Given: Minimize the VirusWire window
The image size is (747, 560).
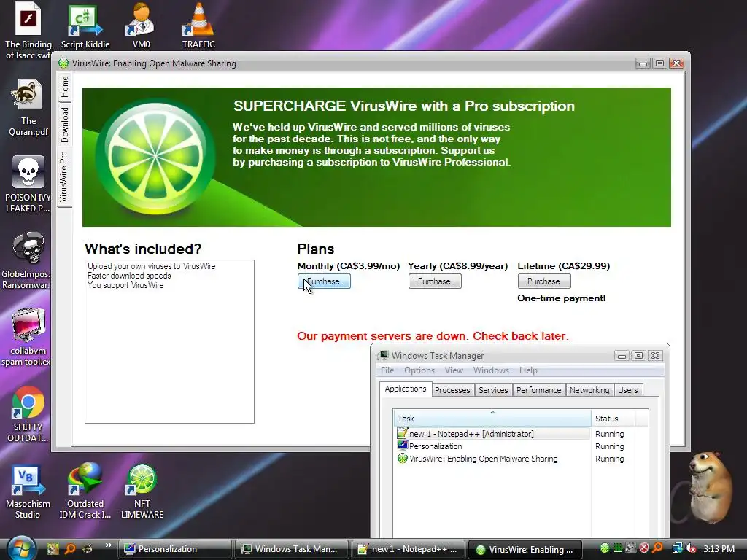Looking at the screenshot, I should coord(643,63).
